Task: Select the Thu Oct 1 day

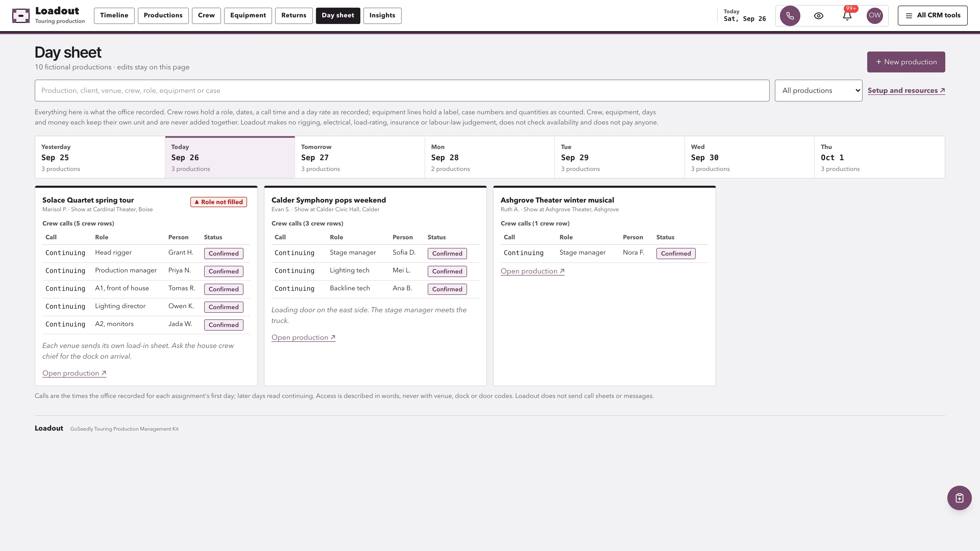Action: 879,157
